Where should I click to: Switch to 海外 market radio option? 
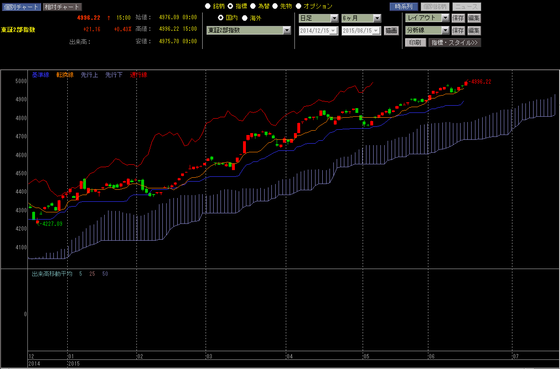pos(245,18)
